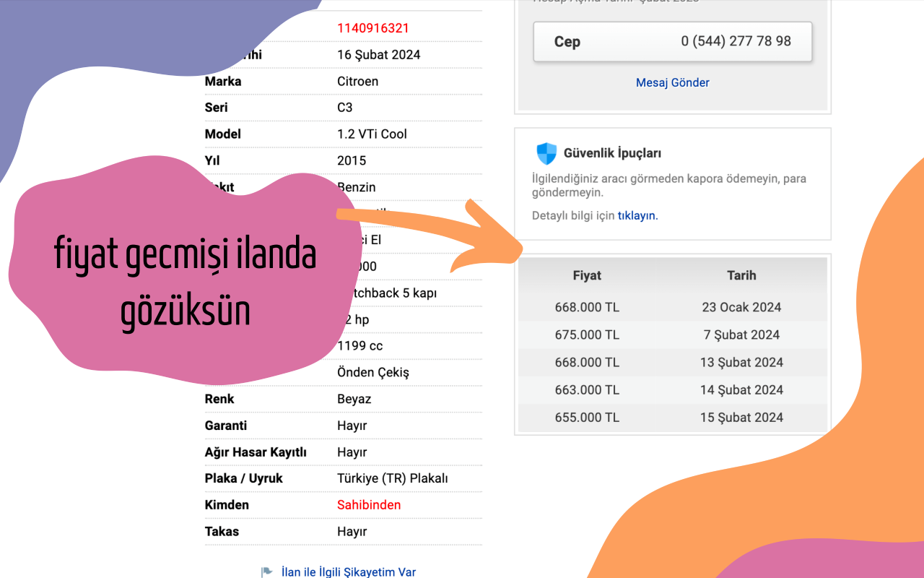Click the Citroen brand value
Image resolution: width=924 pixels, height=578 pixels.
(x=357, y=81)
